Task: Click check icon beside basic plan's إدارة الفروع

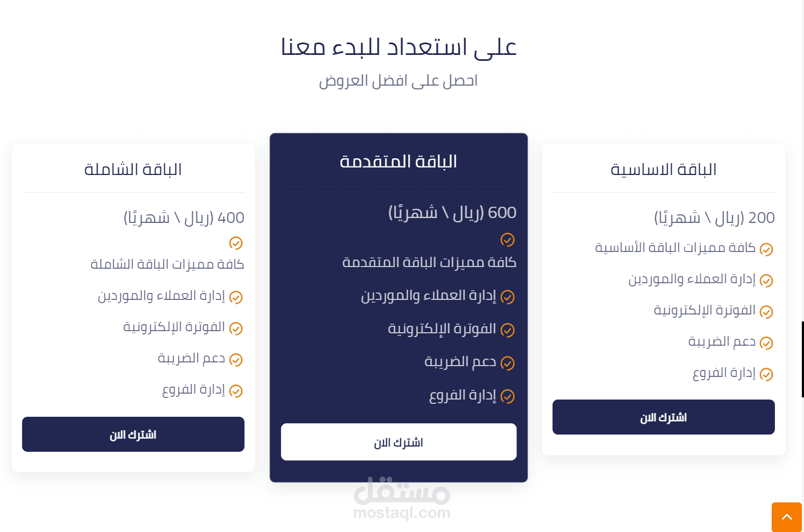Action: point(766,374)
